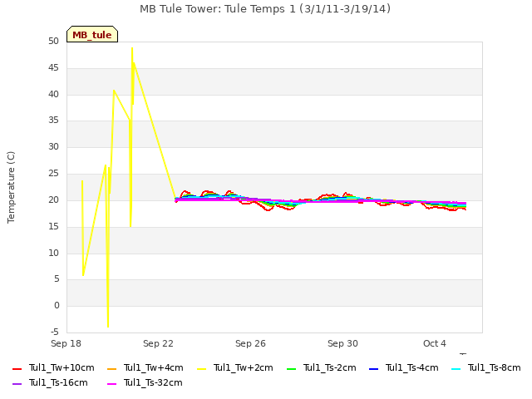
Task: Toggle the Tul1_Tw+10cm legend entry
Action: pos(53,367)
